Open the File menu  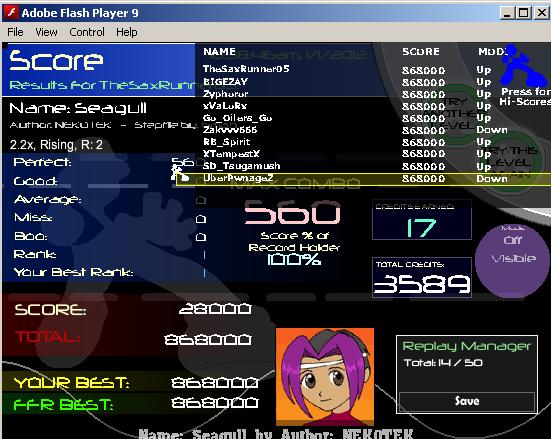click(15, 32)
